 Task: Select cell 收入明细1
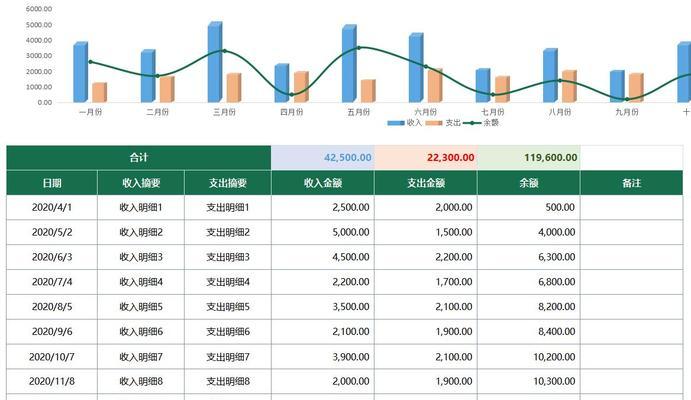click(x=141, y=207)
